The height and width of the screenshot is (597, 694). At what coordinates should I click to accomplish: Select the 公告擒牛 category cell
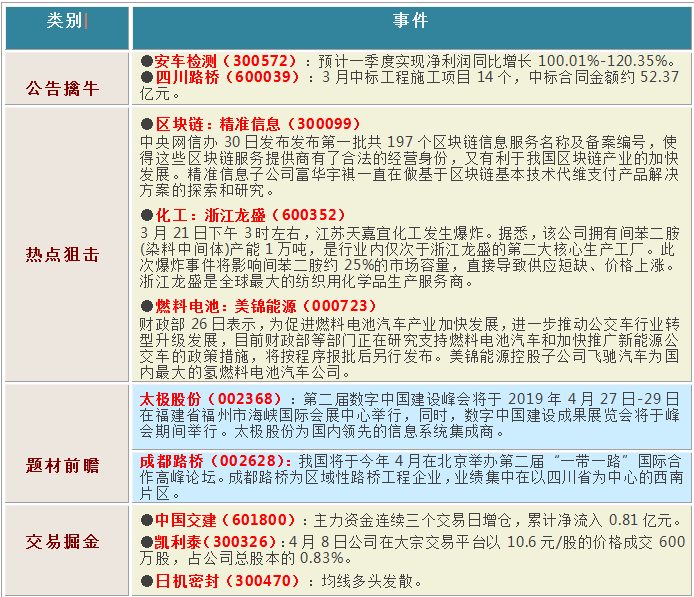pyautogui.click(x=67, y=79)
